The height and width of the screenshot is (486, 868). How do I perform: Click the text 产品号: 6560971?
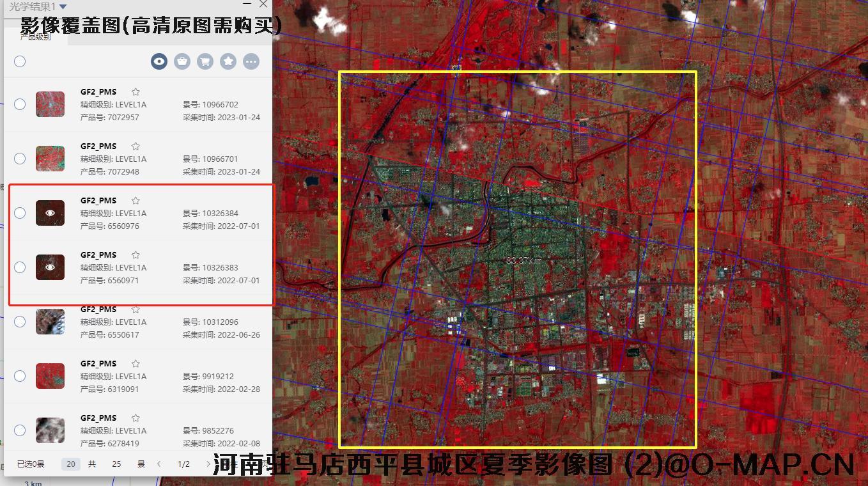[x=110, y=281]
